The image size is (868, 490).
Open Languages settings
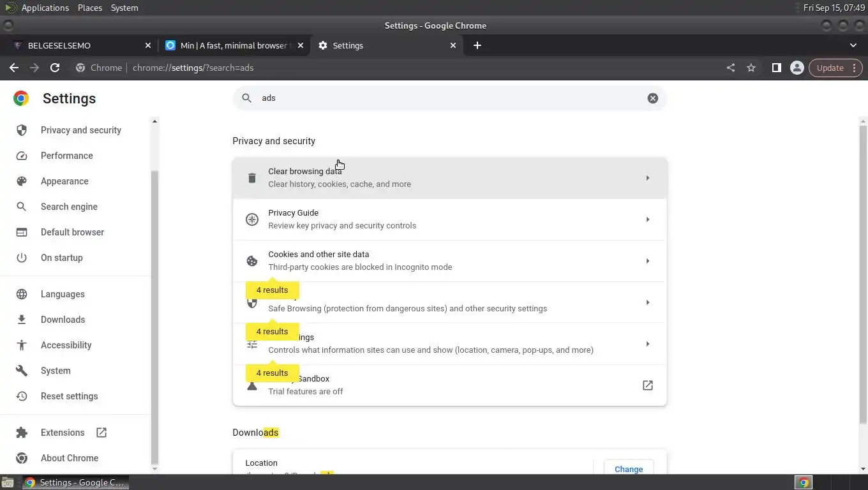coord(63,294)
